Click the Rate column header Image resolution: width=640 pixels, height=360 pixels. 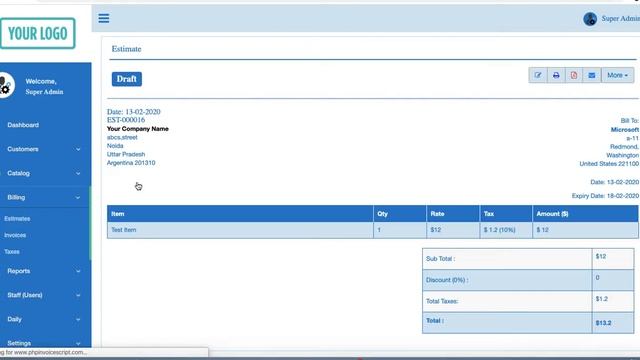(x=453, y=214)
